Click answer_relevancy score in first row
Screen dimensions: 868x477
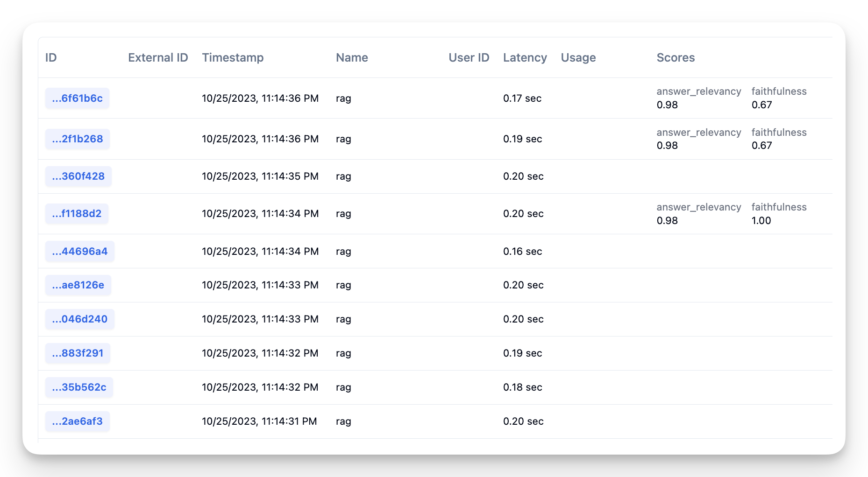click(667, 105)
